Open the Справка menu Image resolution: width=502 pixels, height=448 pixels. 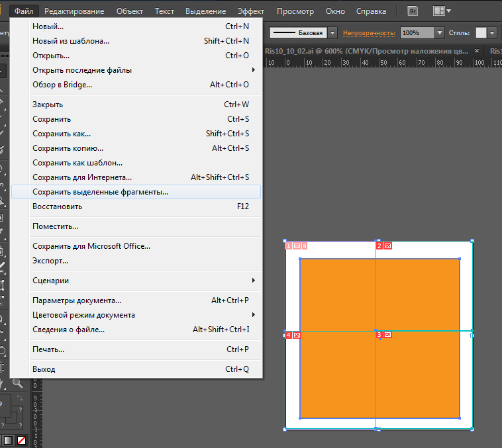tap(371, 11)
